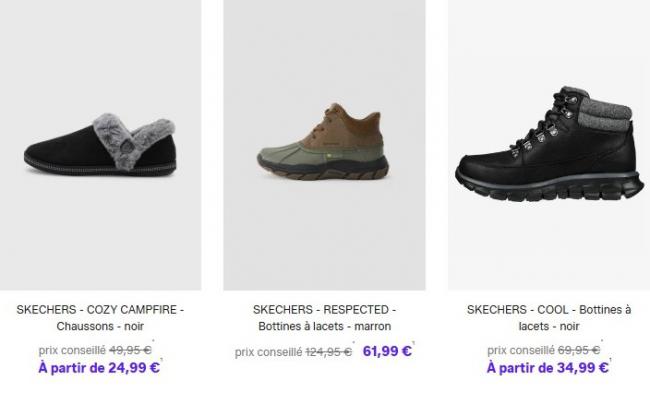This screenshot has height=404, width=650.
Task: Click the crossed-out 49,95 € price
Action: pos(130,351)
